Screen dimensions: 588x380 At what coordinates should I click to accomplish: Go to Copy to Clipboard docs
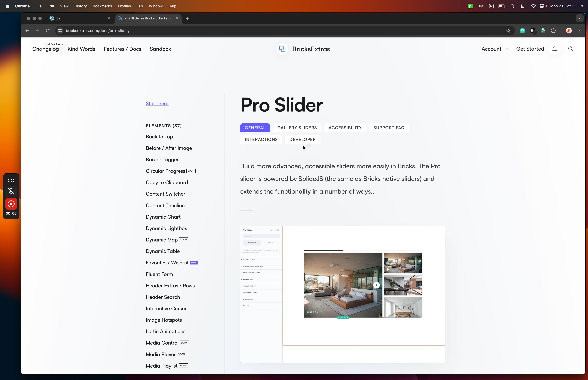(x=167, y=183)
